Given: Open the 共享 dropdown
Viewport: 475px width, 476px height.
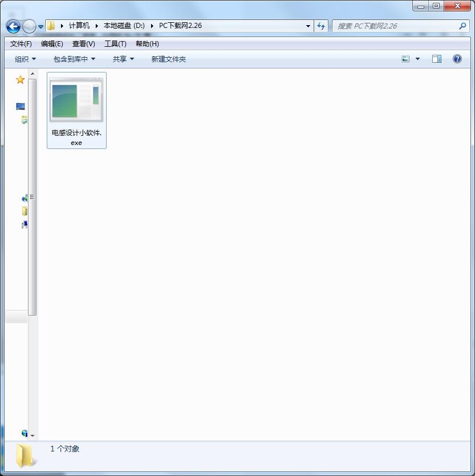Looking at the screenshot, I should 123,59.
